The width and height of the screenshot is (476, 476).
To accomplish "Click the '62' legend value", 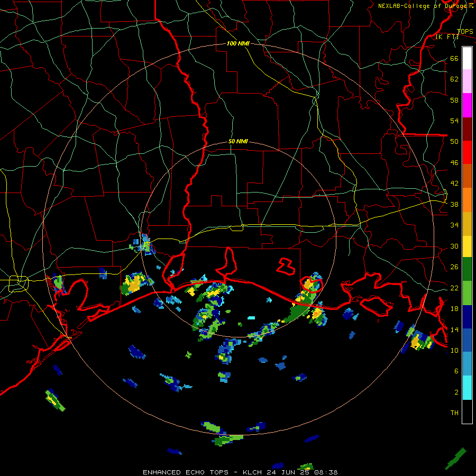I will click(x=454, y=79).
